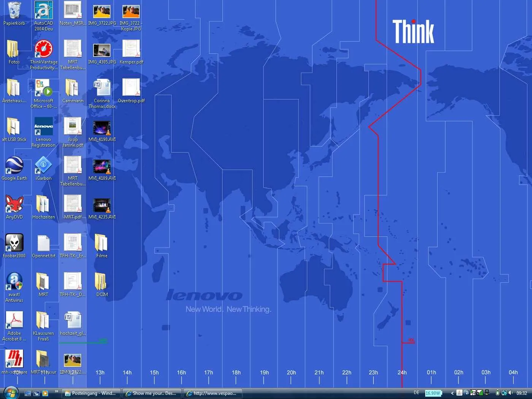Switch to www.vespao Internet Explorer window
This screenshot has width=532, height=399.
[213, 393]
